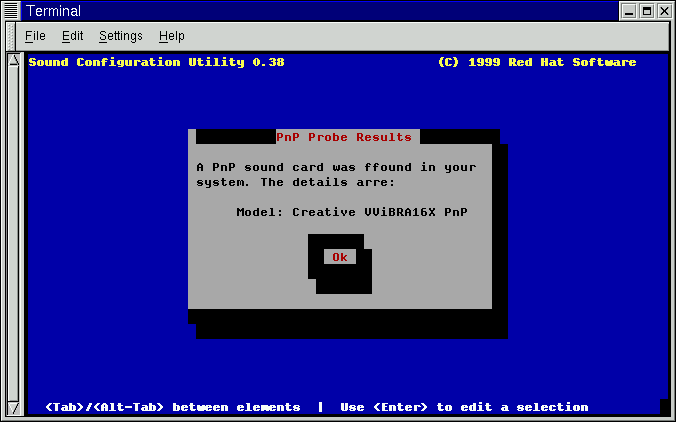Click the PnP Probe Results dialog title
Image resolution: width=676 pixels, height=422 pixels.
coord(344,137)
